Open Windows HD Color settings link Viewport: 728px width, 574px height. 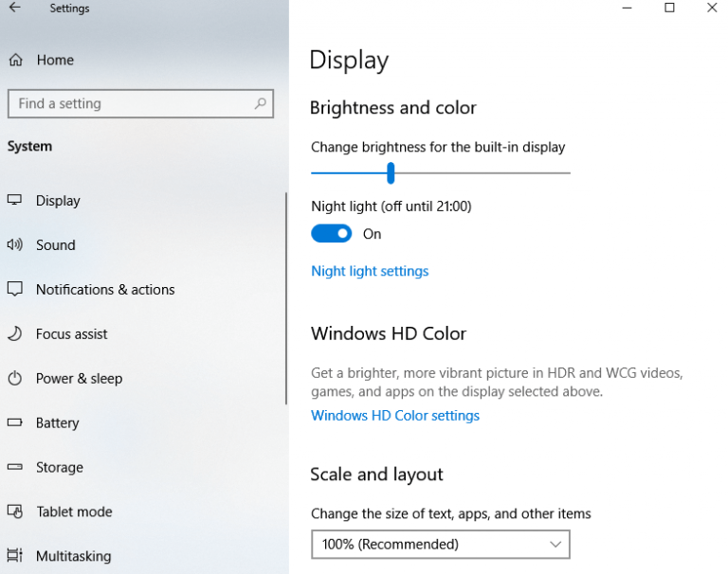pyautogui.click(x=395, y=415)
